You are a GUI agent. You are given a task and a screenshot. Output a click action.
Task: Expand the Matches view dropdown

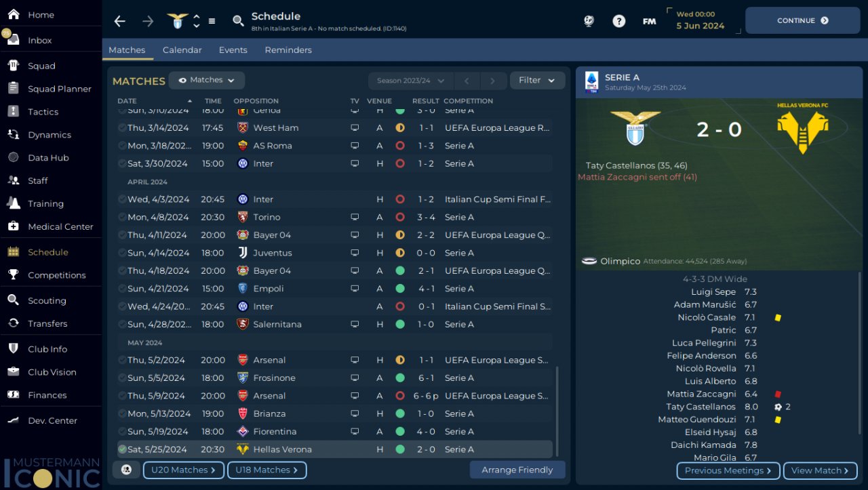(207, 80)
